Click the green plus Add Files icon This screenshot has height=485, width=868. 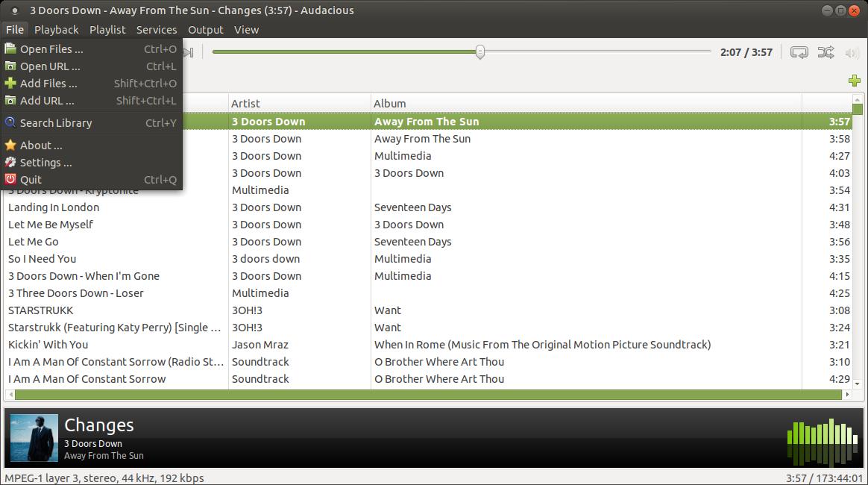click(x=10, y=83)
